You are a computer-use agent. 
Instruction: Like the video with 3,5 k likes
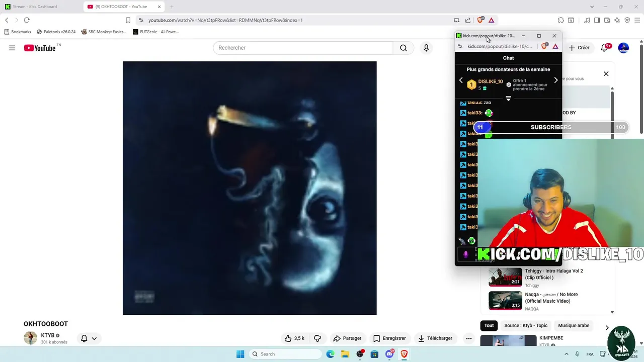click(294, 338)
